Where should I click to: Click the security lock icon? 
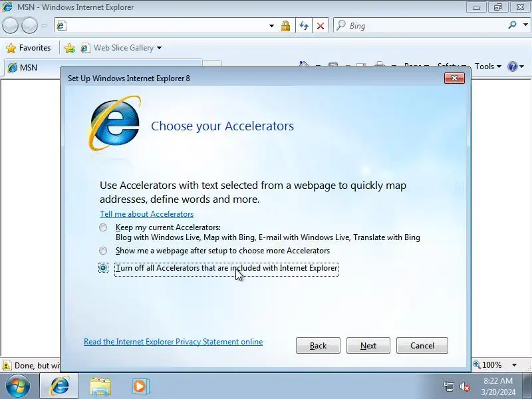coord(286,26)
